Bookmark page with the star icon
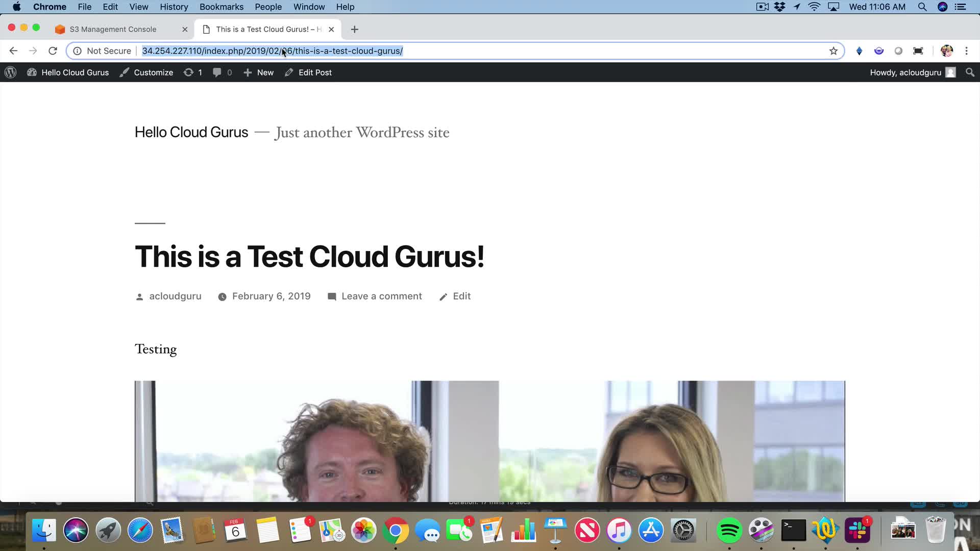The width and height of the screenshot is (980, 551). tap(834, 51)
